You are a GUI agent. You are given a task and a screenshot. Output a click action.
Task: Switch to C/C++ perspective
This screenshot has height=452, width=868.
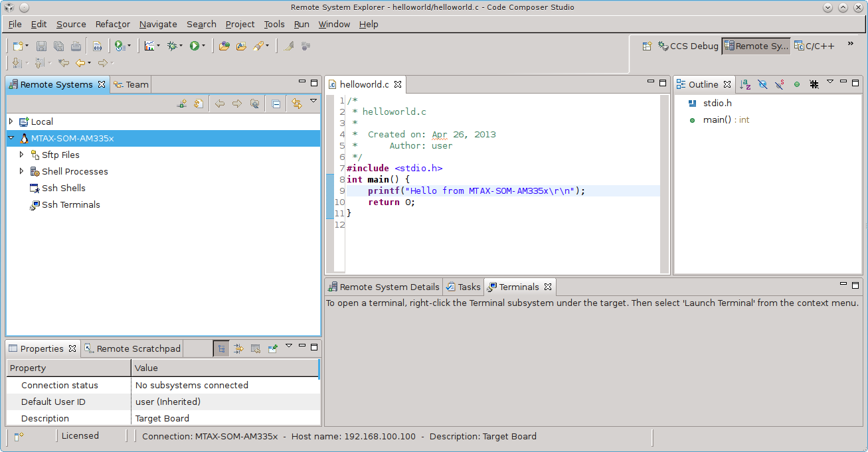click(814, 46)
